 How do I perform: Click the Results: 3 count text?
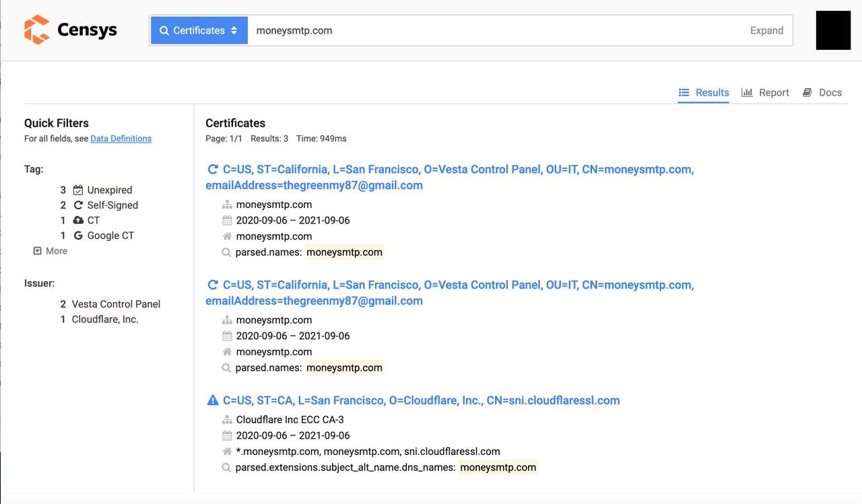pos(269,139)
